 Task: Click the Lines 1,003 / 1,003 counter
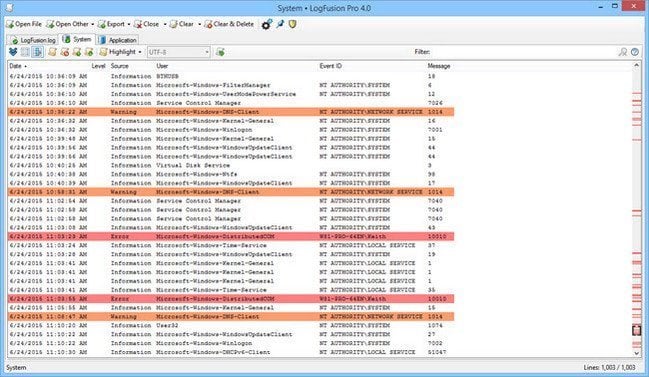pyautogui.click(x=609, y=367)
